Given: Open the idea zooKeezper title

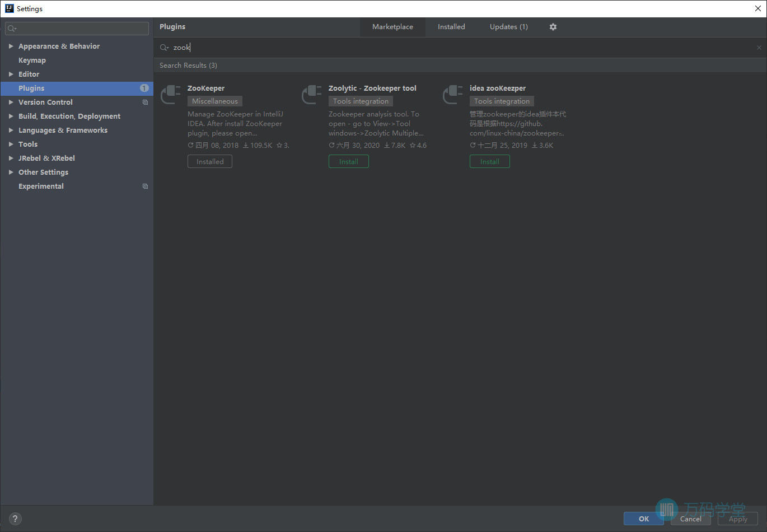Looking at the screenshot, I should (498, 88).
